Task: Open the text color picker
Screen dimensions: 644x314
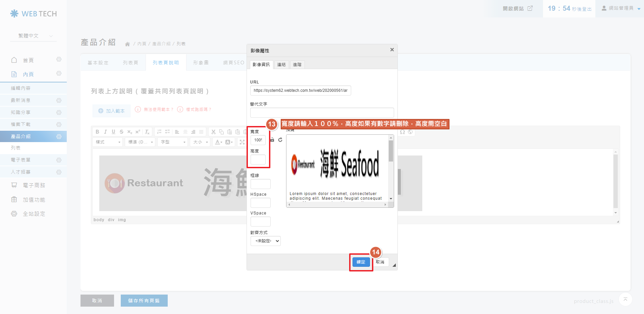Action: click(x=219, y=142)
